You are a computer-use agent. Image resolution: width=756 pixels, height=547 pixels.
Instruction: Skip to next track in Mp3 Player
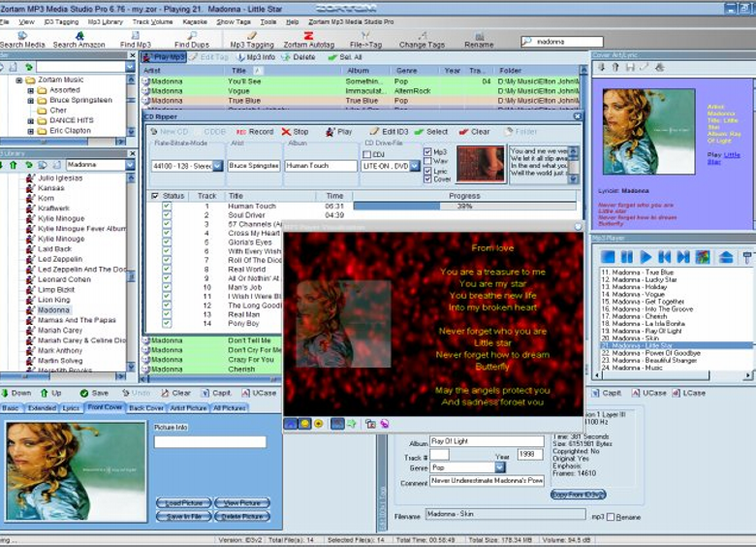click(683, 257)
